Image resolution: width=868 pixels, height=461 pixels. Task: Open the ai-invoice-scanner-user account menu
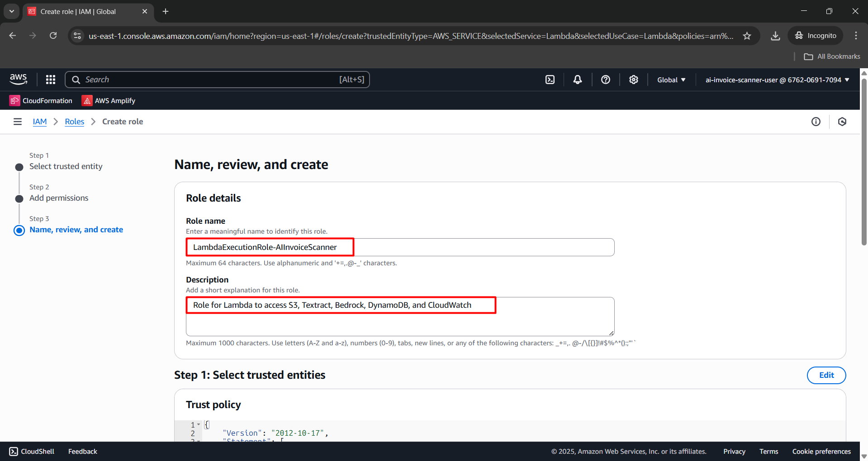point(777,80)
